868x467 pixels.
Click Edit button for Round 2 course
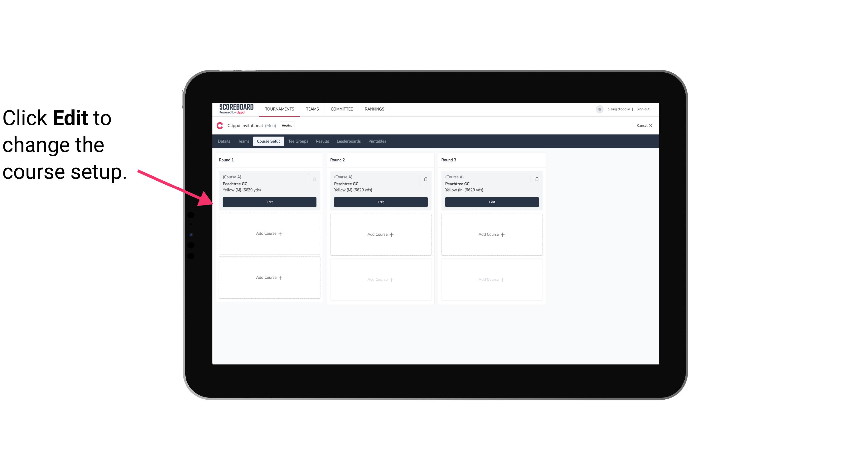click(380, 201)
